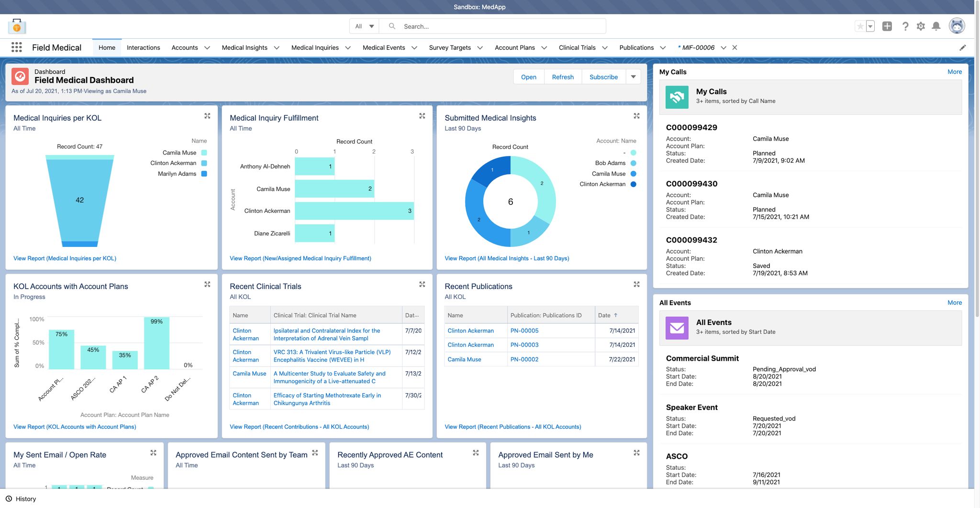This screenshot has width=980, height=508.
Task: Expand the Recently Approved AE Content component
Action: click(476, 453)
